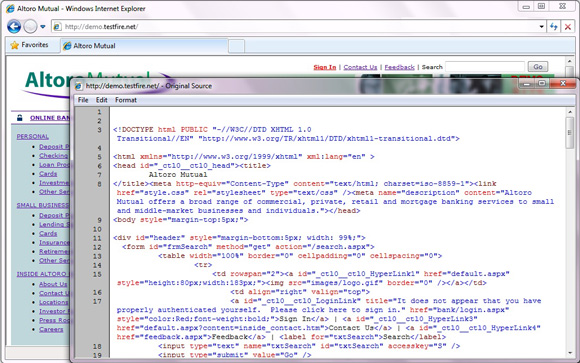
Task: Click Checking link under Personal
Action: pos(54,155)
